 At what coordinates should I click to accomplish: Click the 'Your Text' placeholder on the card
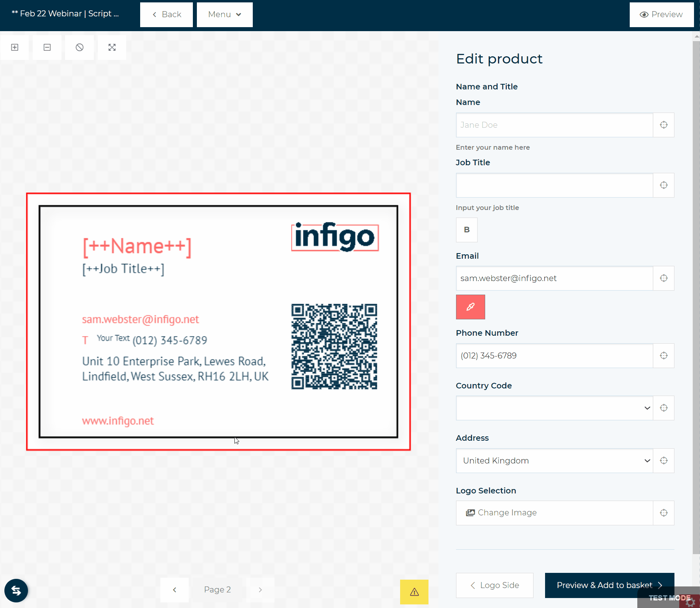[113, 338]
